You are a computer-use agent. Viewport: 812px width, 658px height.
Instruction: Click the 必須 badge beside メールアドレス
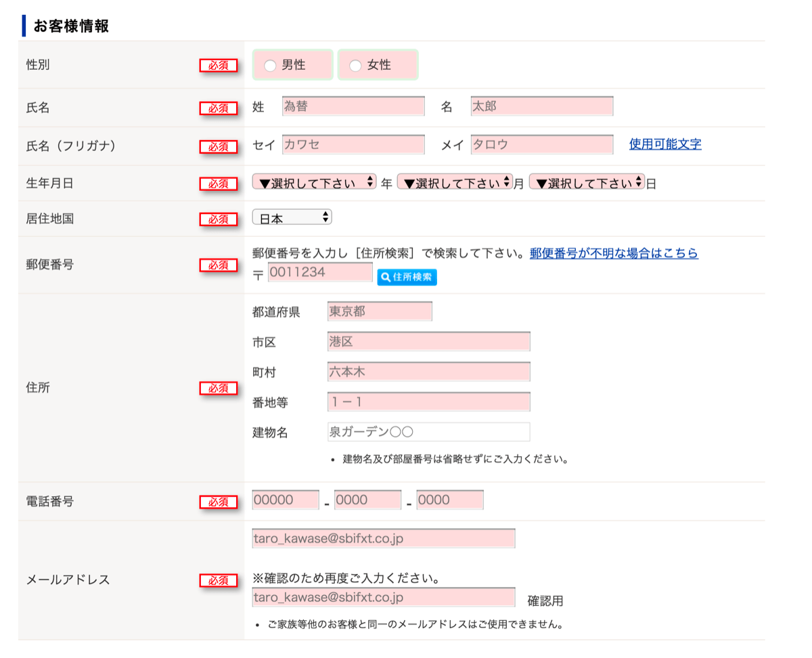click(x=218, y=581)
